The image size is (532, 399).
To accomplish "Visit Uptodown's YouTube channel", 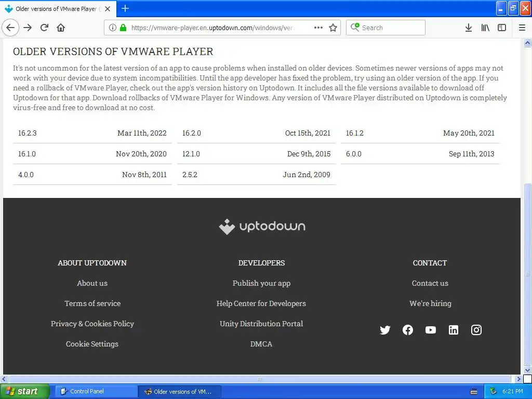I will point(431,330).
